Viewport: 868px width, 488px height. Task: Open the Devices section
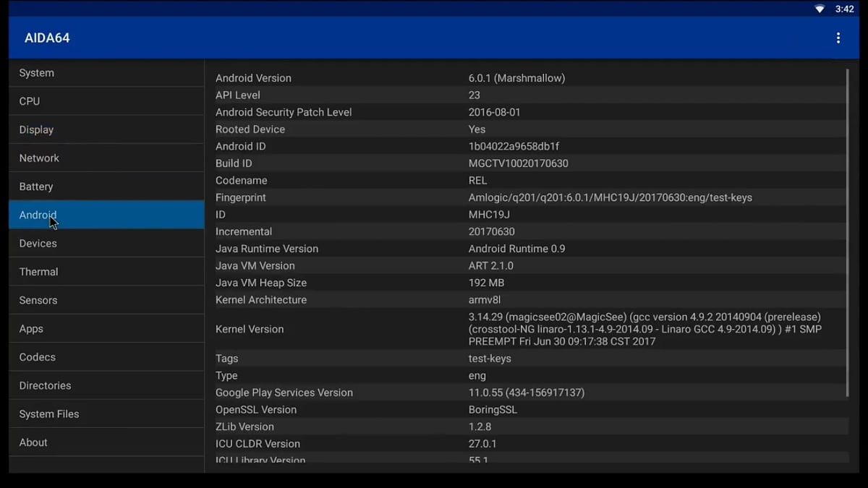coord(106,243)
